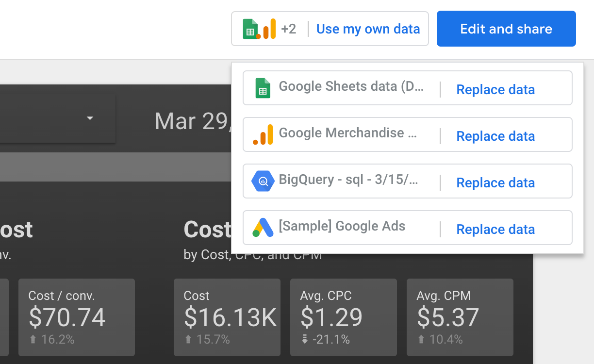594x364 pixels.
Task: Replace data for Sample Google Ads
Action: click(495, 230)
